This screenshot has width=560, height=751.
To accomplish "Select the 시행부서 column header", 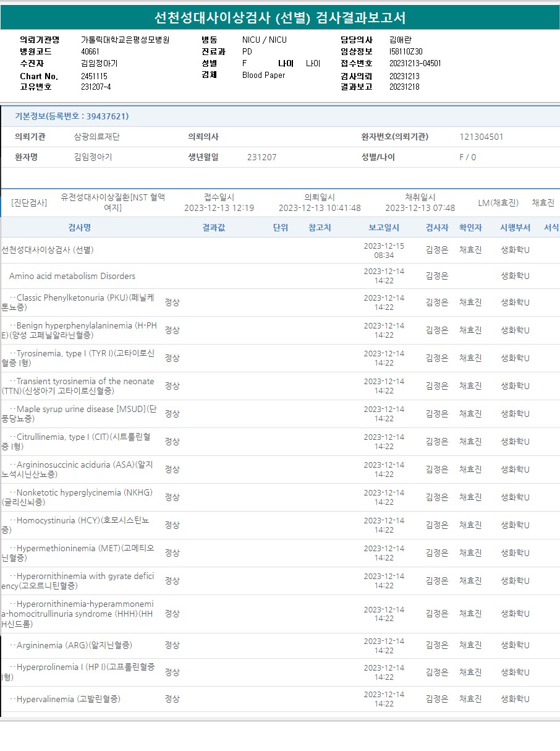I will [x=515, y=228].
